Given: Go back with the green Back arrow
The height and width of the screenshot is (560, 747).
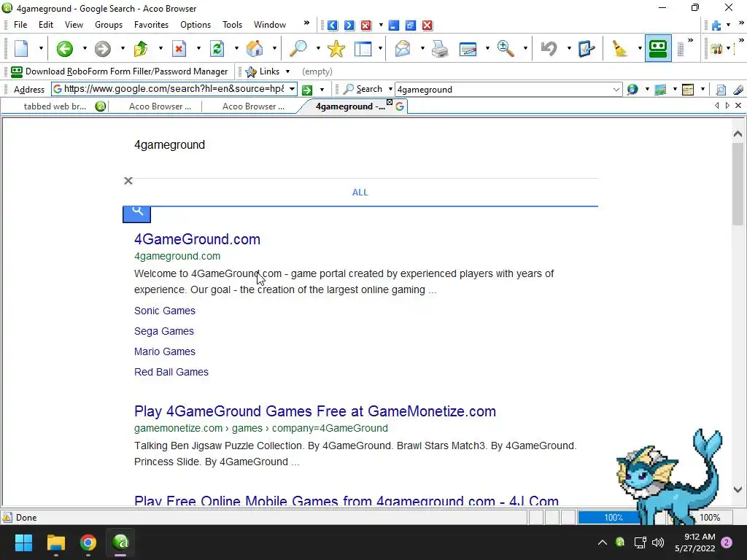Looking at the screenshot, I should coord(64,48).
